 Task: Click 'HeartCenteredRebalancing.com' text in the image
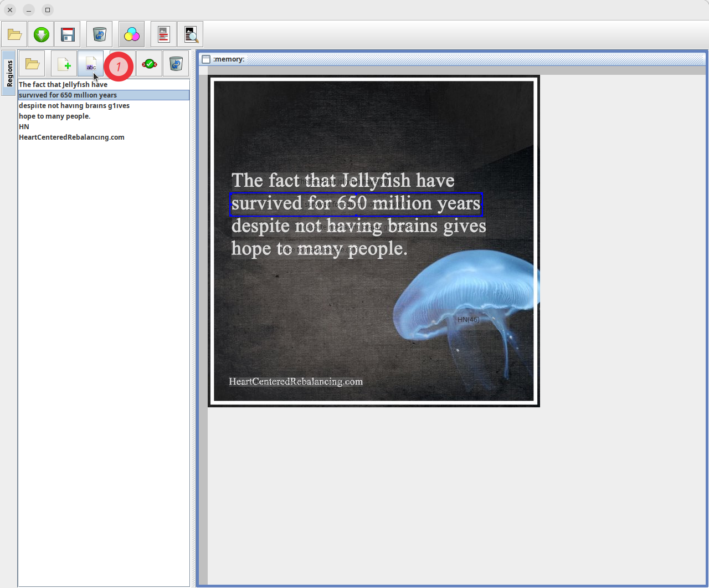tap(296, 381)
